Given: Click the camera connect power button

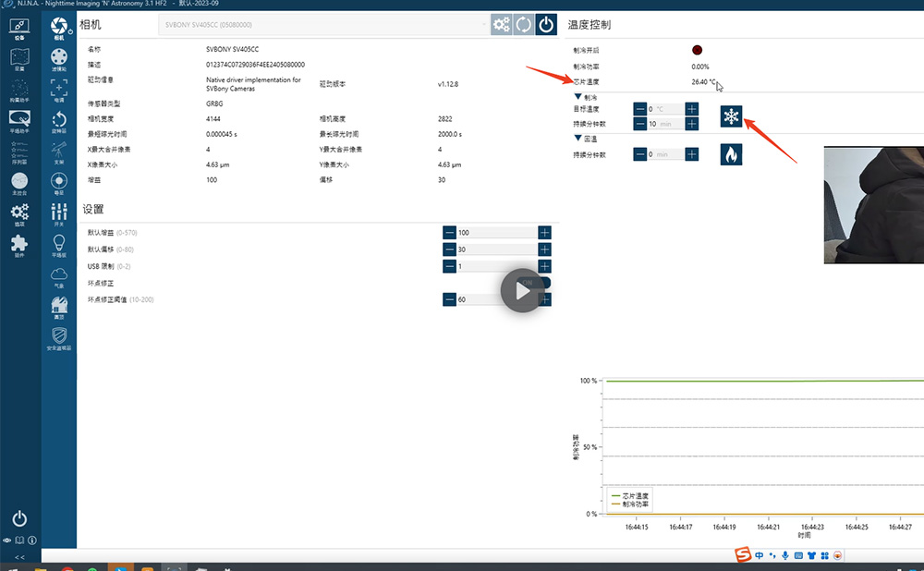Looking at the screenshot, I should click(x=546, y=25).
